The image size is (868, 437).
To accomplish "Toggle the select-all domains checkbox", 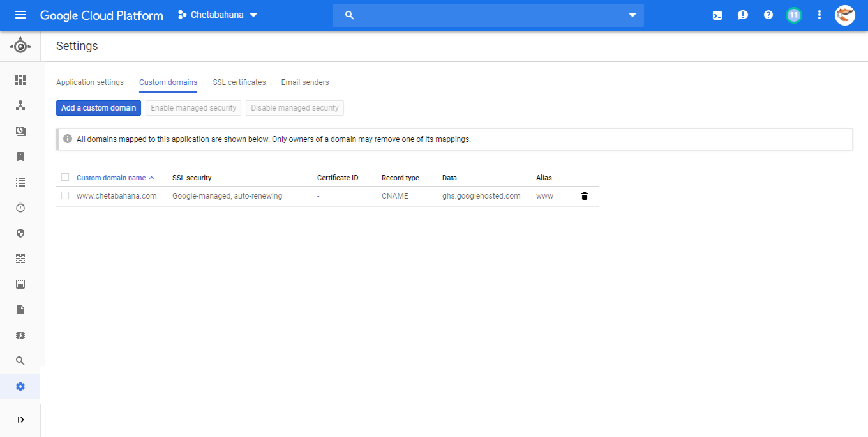I will 65,177.
